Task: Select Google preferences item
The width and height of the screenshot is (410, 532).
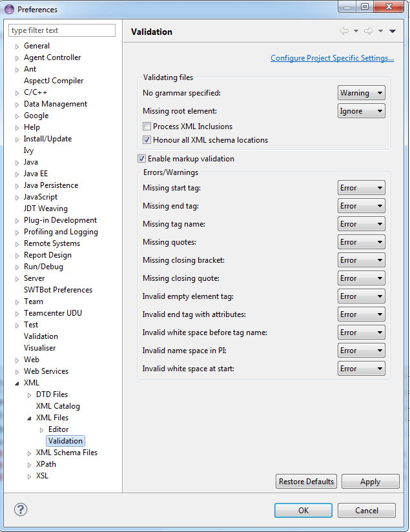Action: 36,116
